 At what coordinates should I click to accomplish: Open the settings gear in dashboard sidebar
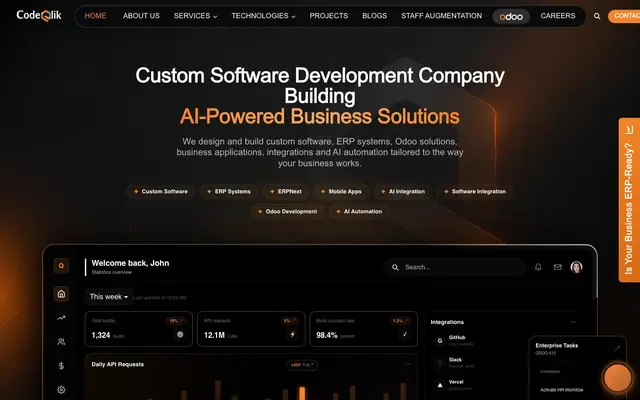tap(61, 390)
